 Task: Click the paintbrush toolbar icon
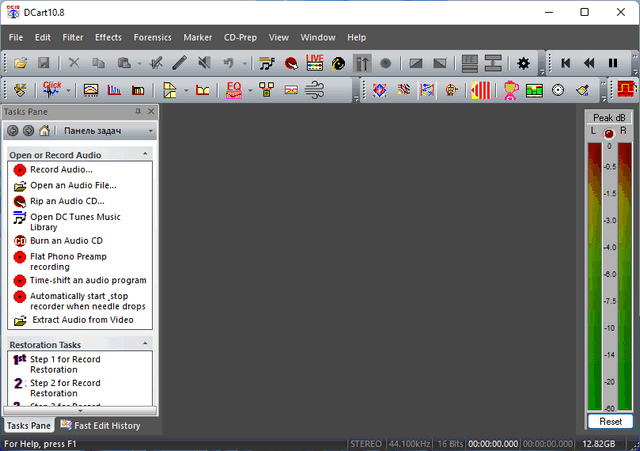tap(582, 90)
